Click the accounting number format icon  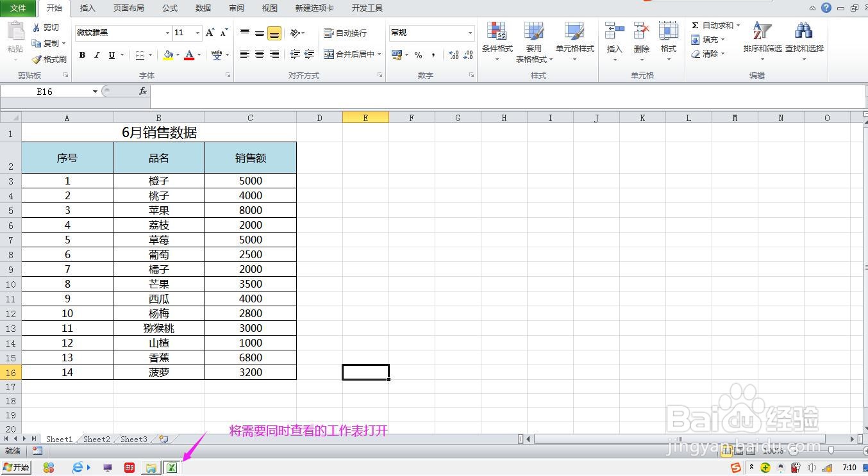point(397,55)
